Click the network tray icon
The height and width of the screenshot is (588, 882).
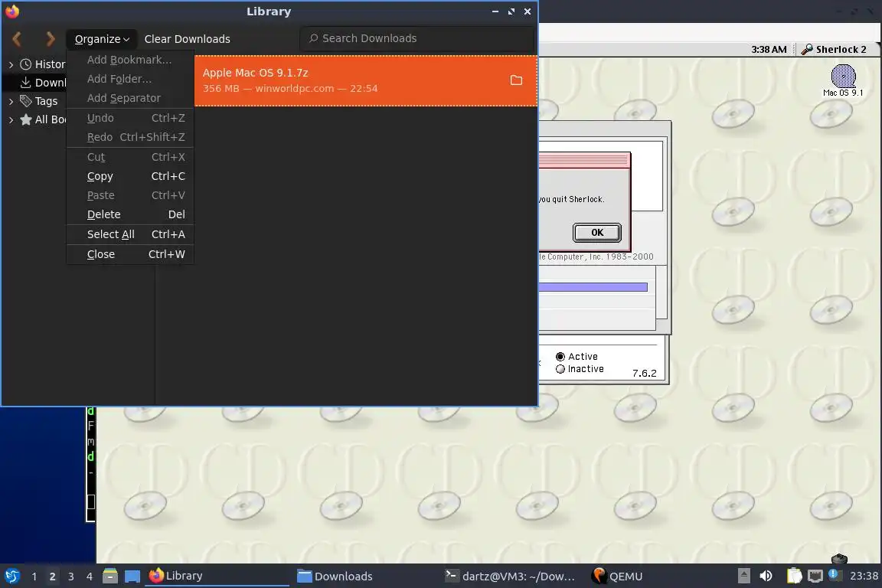[x=815, y=576]
